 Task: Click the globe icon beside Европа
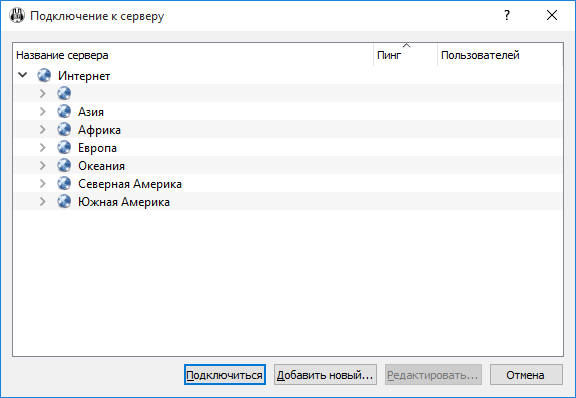[x=64, y=147]
